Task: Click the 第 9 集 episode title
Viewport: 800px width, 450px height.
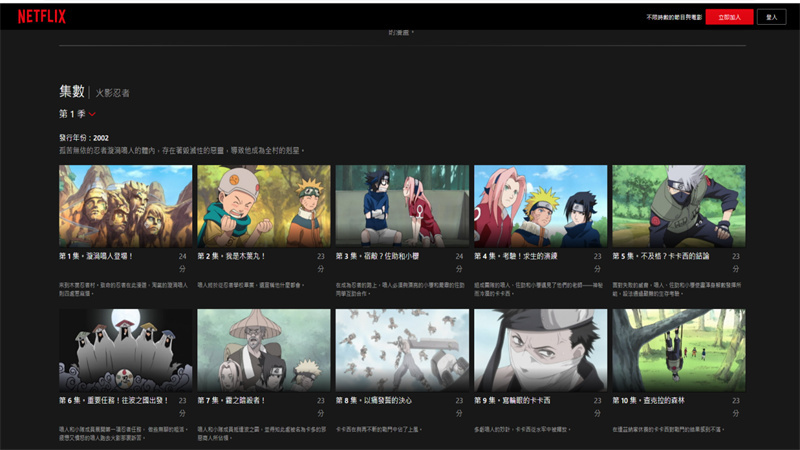Action: [x=512, y=401]
